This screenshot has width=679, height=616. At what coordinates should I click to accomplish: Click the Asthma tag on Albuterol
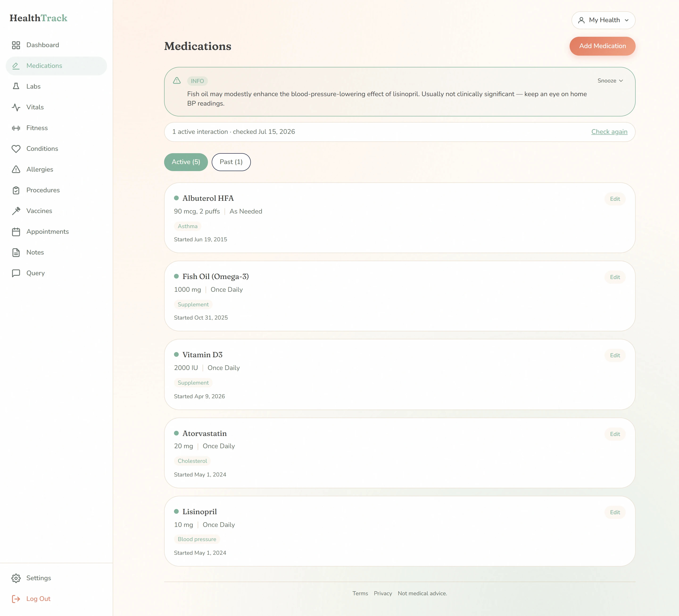pyautogui.click(x=188, y=226)
